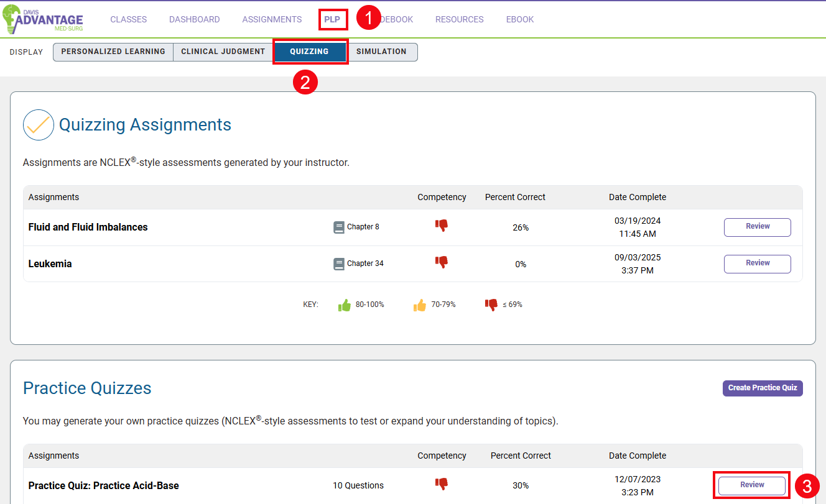The image size is (826, 504).
Task: Open the Leukemia assignment title
Action: [x=50, y=264]
